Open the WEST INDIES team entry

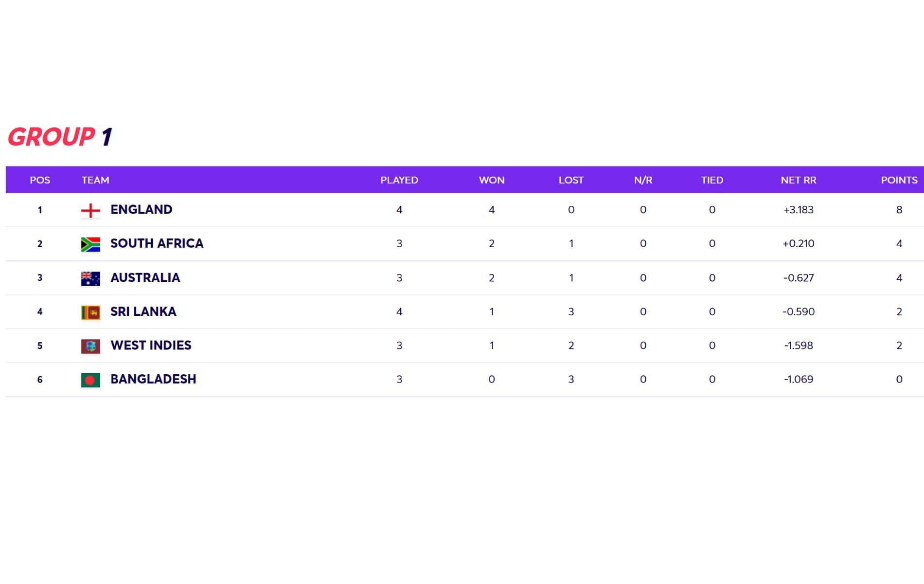coord(151,346)
